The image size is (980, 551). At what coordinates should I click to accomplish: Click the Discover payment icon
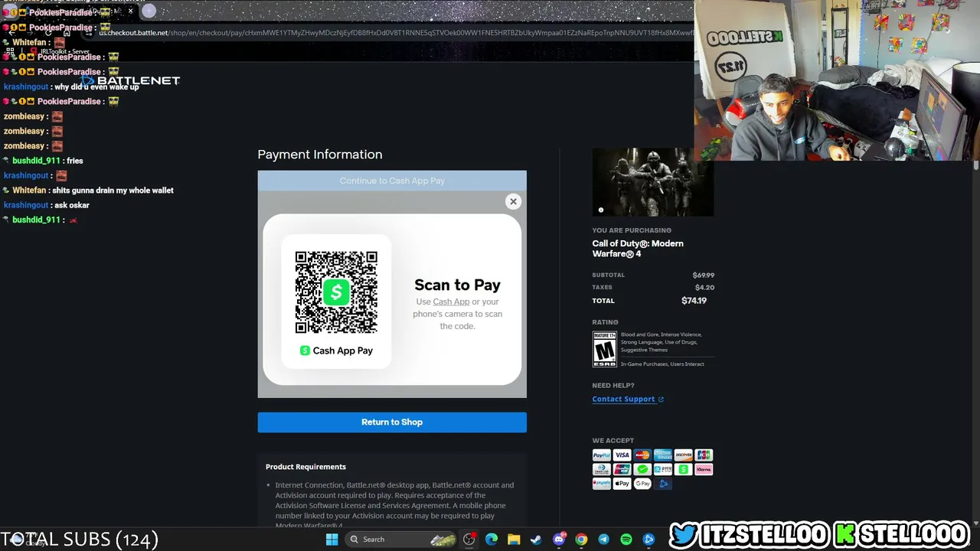click(683, 455)
